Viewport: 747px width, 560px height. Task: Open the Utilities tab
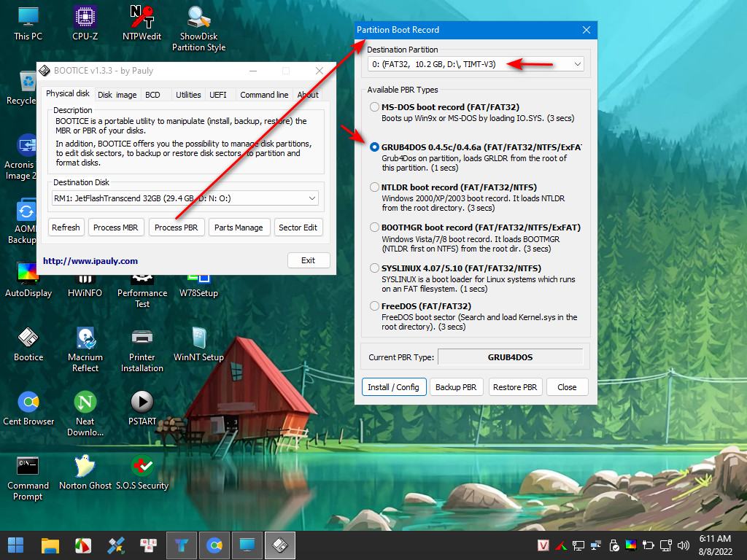tap(188, 95)
